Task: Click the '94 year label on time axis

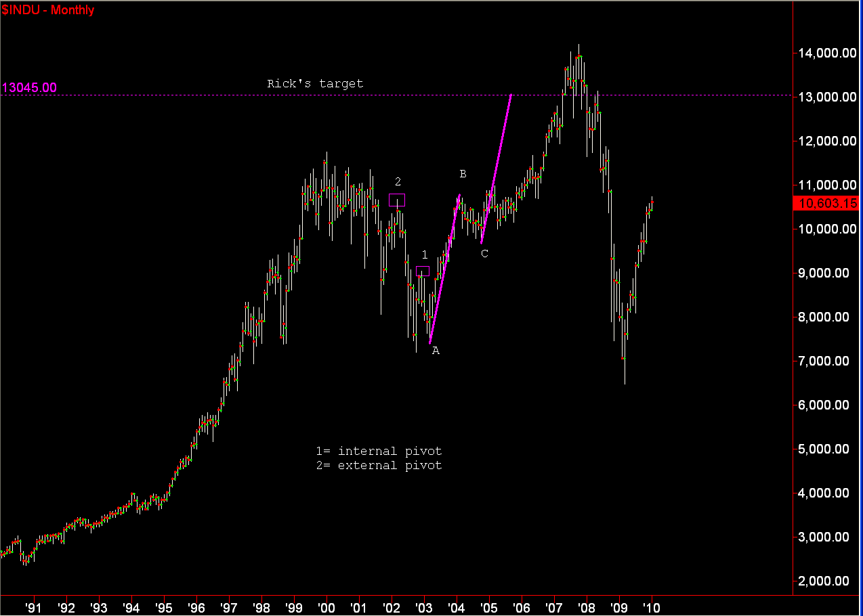Action: [131, 607]
